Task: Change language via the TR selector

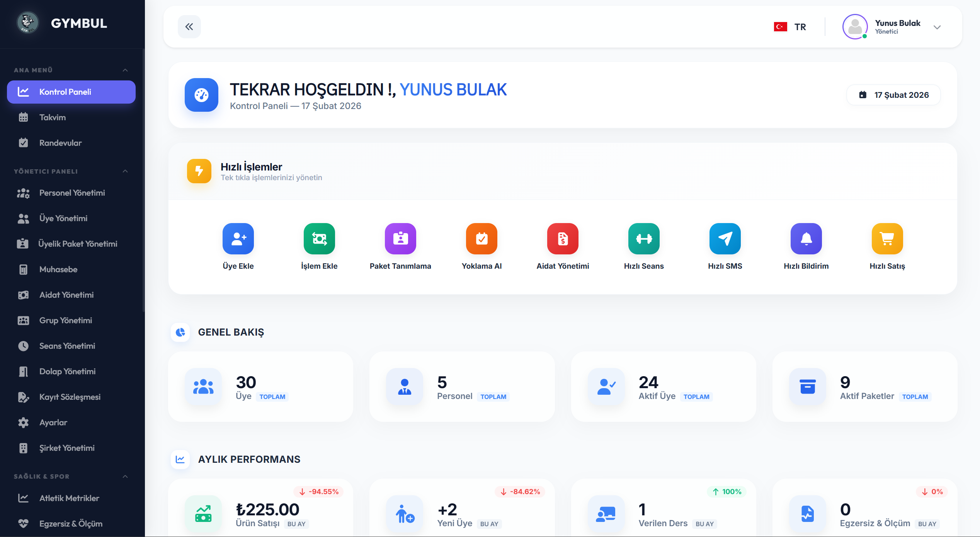Action: click(791, 27)
